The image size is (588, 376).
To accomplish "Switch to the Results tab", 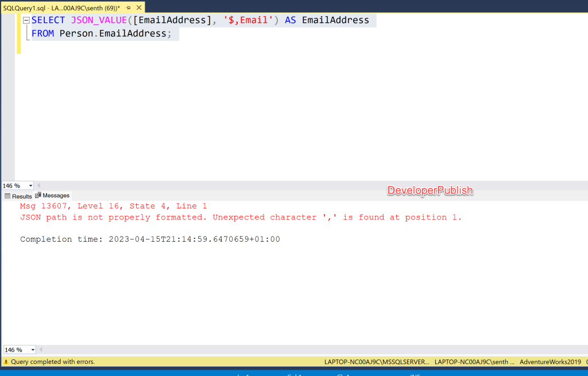I will tap(18, 196).
